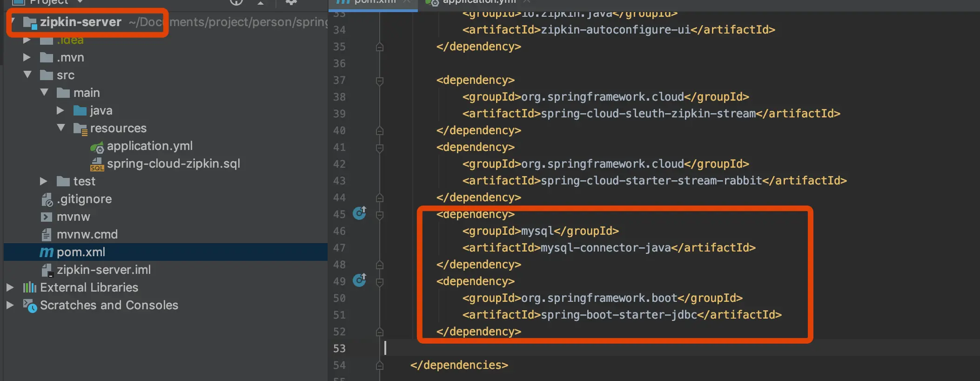Click zipkin-autoconfigure-ui artifactId text

(x=616, y=30)
